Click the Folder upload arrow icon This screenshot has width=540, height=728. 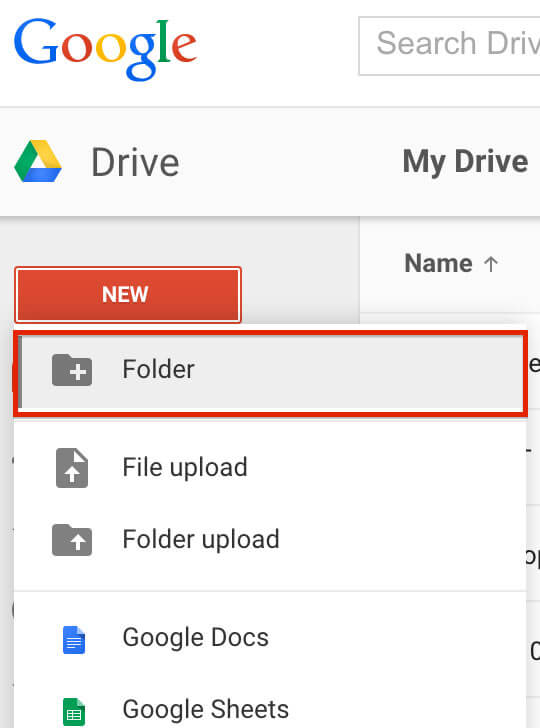pyautogui.click(x=72, y=540)
